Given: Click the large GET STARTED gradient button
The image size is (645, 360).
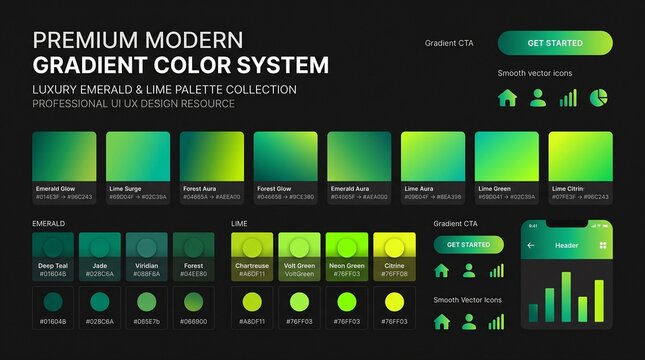Looking at the screenshot, I should [x=555, y=43].
